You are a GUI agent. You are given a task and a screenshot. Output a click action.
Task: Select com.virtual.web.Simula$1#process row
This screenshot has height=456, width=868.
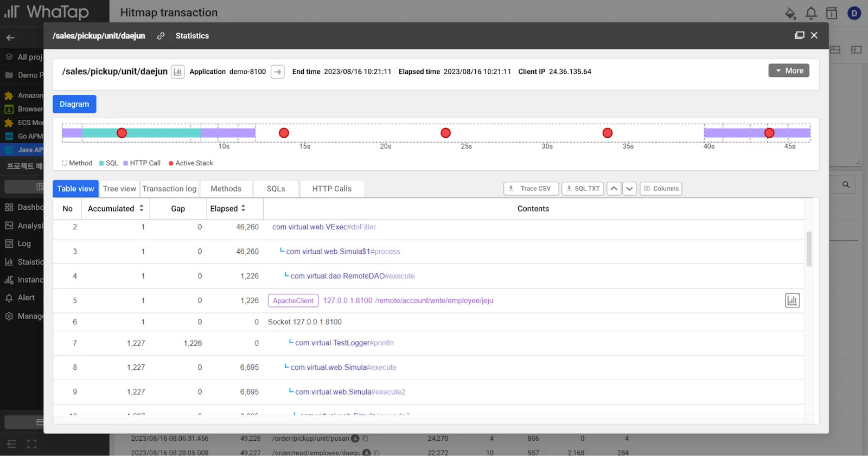click(x=429, y=252)
